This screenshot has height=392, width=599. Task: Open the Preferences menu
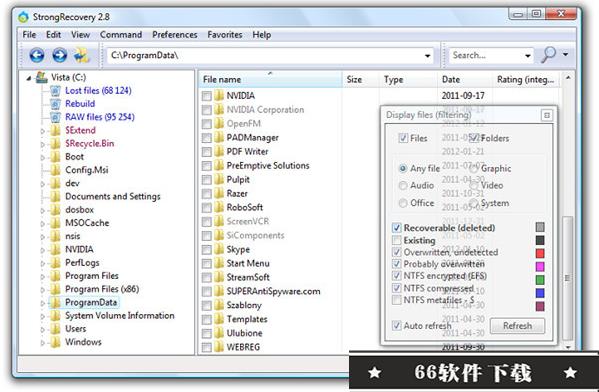coord(175,35)
